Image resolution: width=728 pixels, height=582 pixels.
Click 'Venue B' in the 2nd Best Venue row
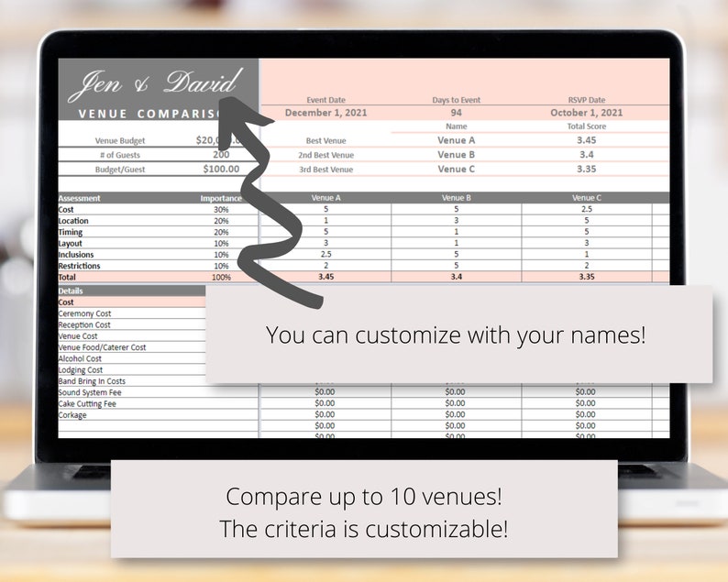457,155
